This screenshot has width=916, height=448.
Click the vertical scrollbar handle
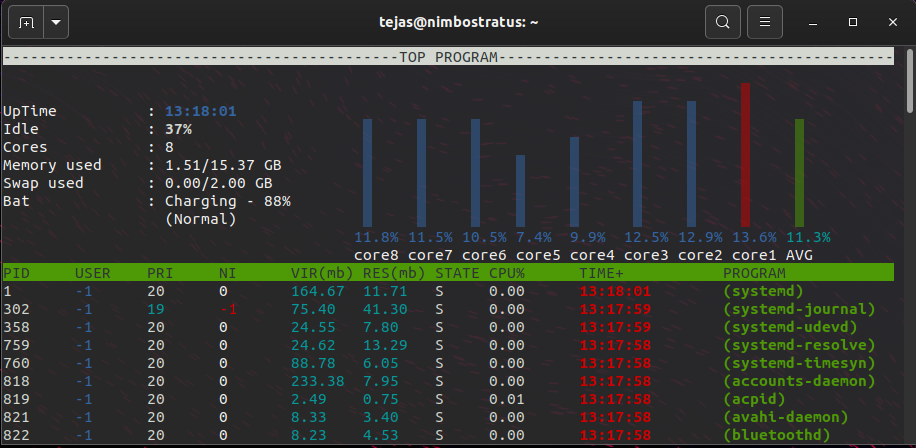pos(910,81)
